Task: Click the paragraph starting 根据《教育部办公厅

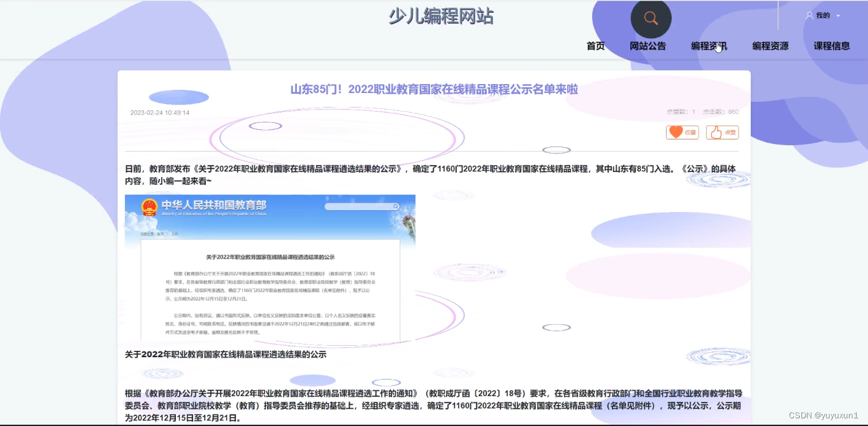Action: pyautogui.click(x=433, y=406)
